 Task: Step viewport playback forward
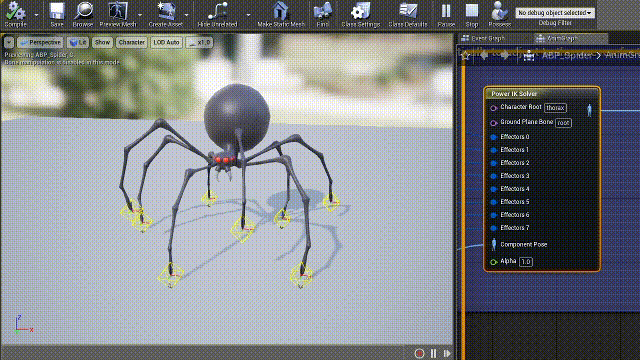[447, 353]
